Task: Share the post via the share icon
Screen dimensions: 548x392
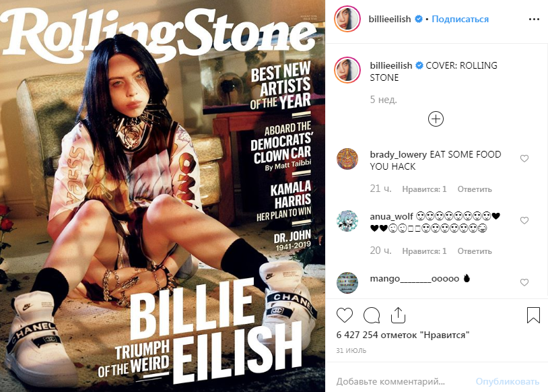Action: pyautogui.click(x=398, y=315)
